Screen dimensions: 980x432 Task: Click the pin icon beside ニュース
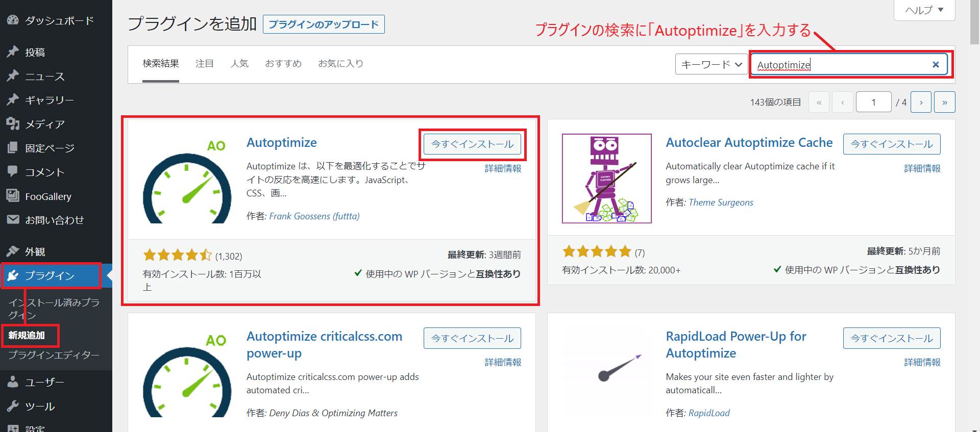tap(13, 76)
